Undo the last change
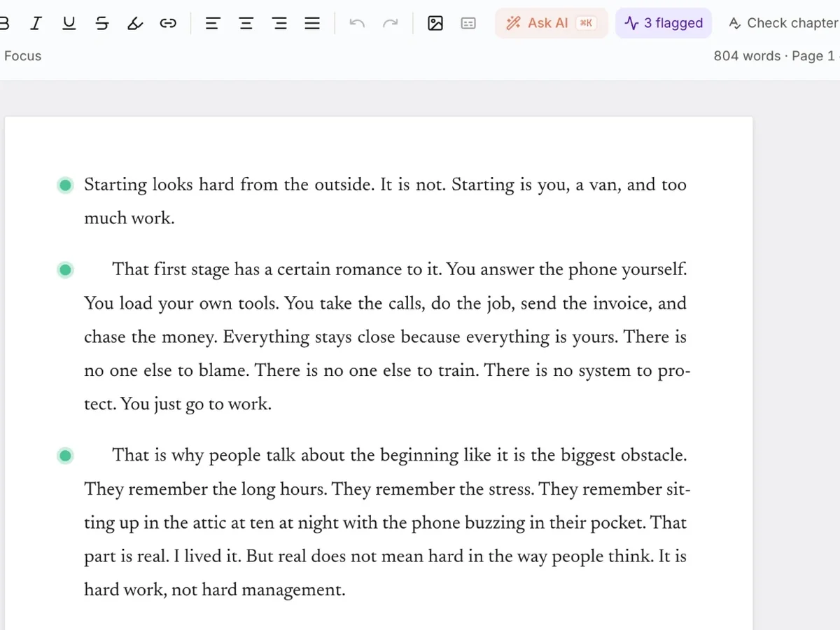Image resolution: width=840 pixels, height=630 pixels. pos(357,23)
